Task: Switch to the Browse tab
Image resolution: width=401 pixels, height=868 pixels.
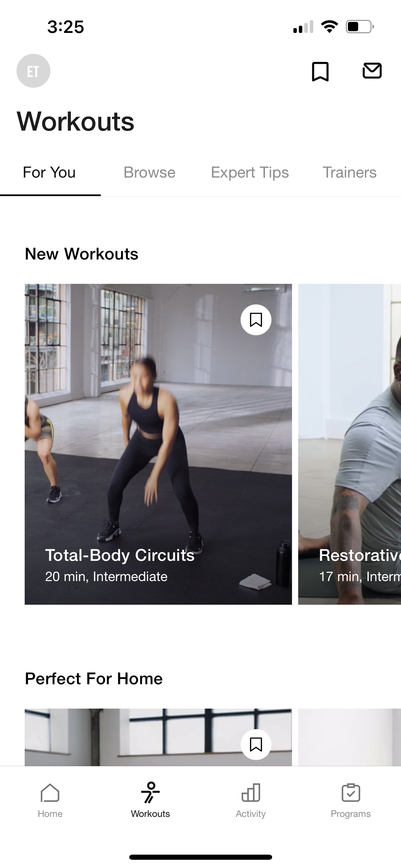Action: coord(149,172)
